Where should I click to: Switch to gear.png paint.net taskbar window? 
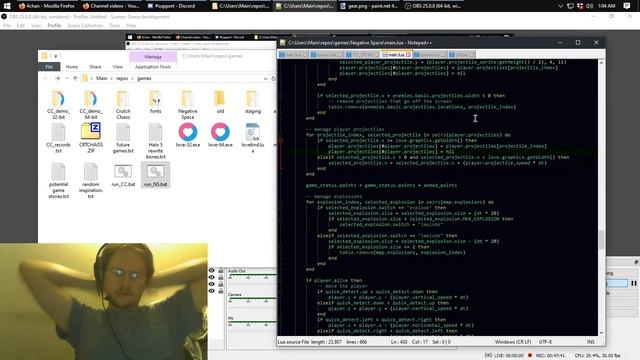(x=369, y=6)
